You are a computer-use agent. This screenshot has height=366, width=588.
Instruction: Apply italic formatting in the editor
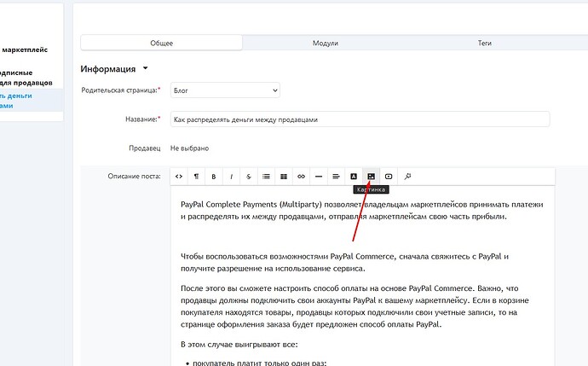click(x=232, y=177)
